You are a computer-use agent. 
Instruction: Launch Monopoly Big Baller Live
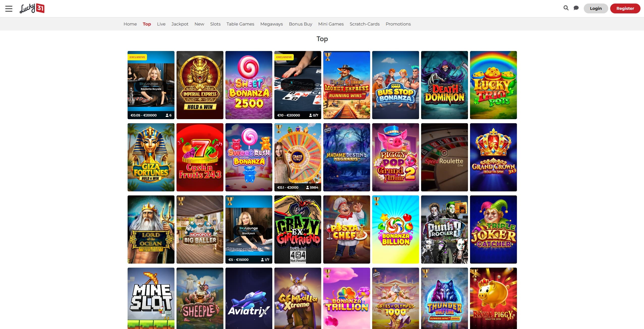200,230
